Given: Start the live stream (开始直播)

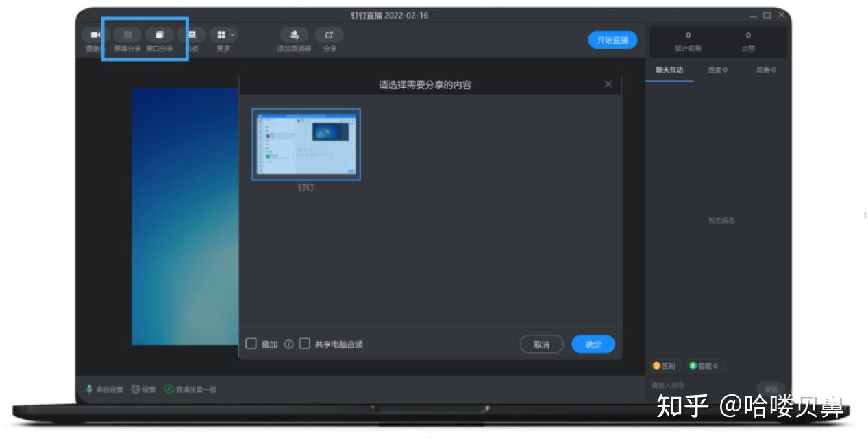Looking at the screenshot, I should [612, 40].
